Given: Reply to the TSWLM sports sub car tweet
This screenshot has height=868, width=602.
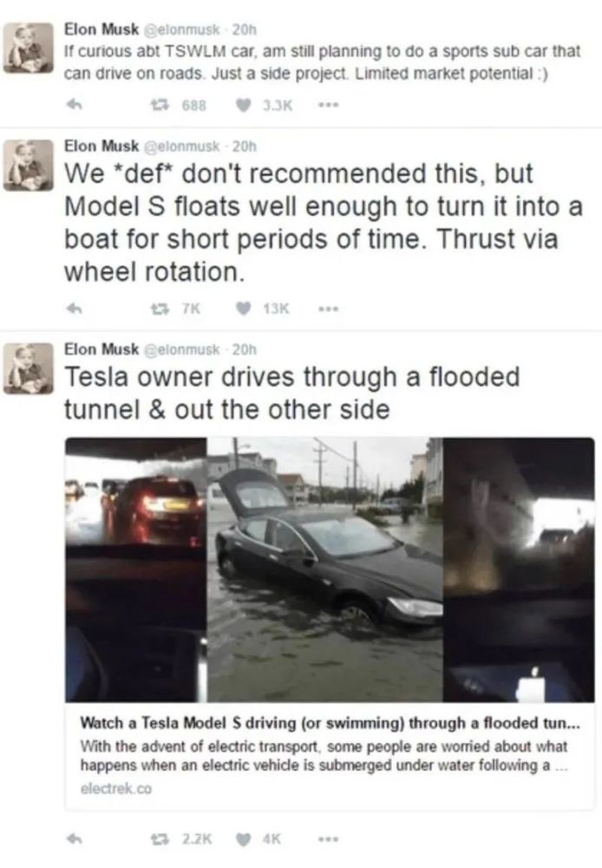Looking at the screenshot, I should pyautogui.click(x=75, y=105).
